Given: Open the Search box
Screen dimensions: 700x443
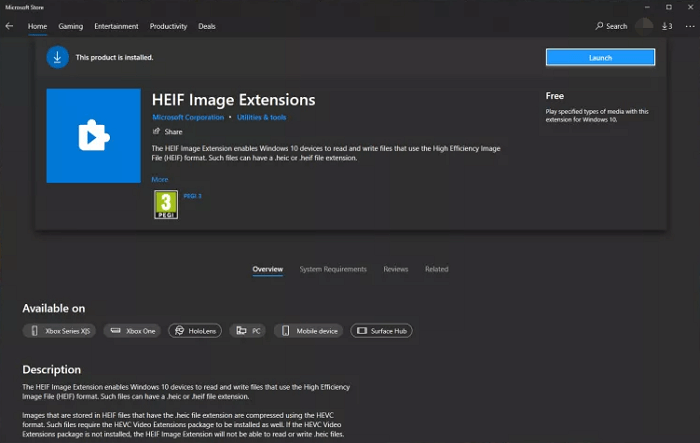Looking at the screenshot, I should (x=611, y=26).
